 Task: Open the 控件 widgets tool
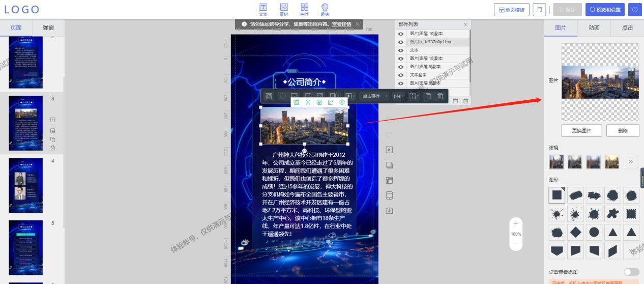304,9
